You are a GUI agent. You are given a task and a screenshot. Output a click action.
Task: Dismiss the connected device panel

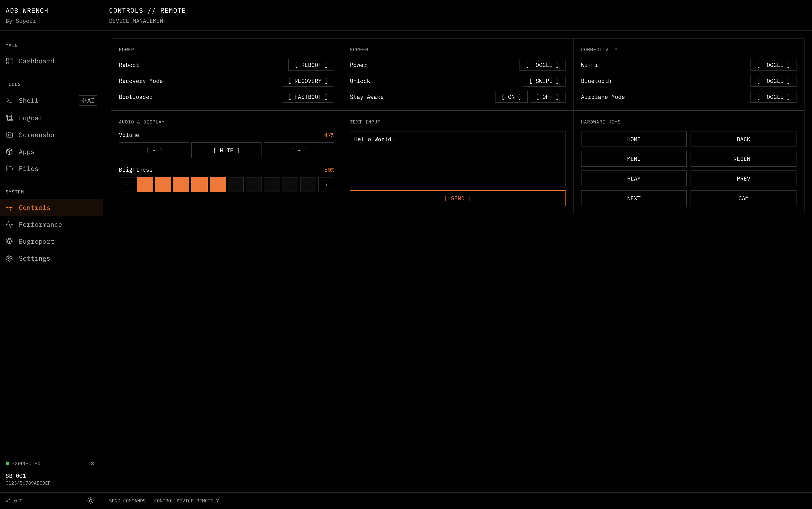[x=93, y=463]
